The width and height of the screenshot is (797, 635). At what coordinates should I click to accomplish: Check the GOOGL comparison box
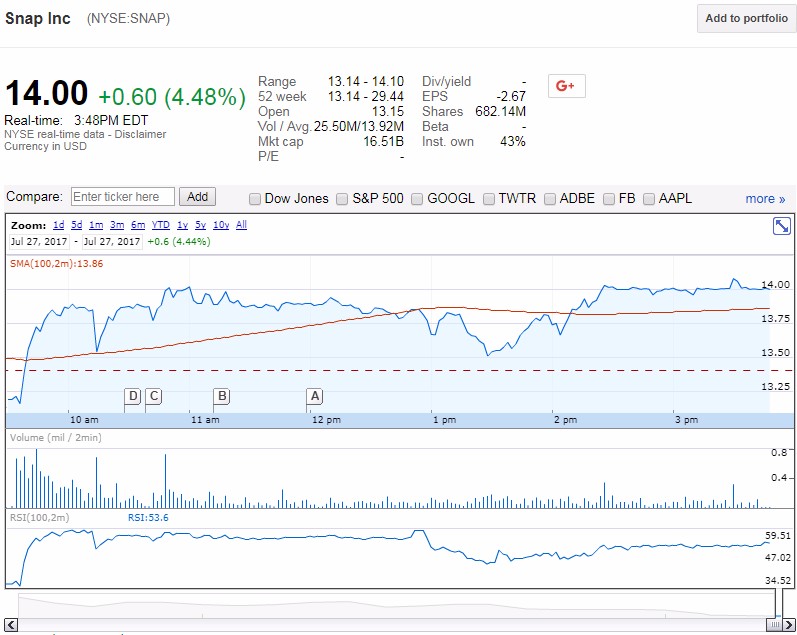point(417,199)
